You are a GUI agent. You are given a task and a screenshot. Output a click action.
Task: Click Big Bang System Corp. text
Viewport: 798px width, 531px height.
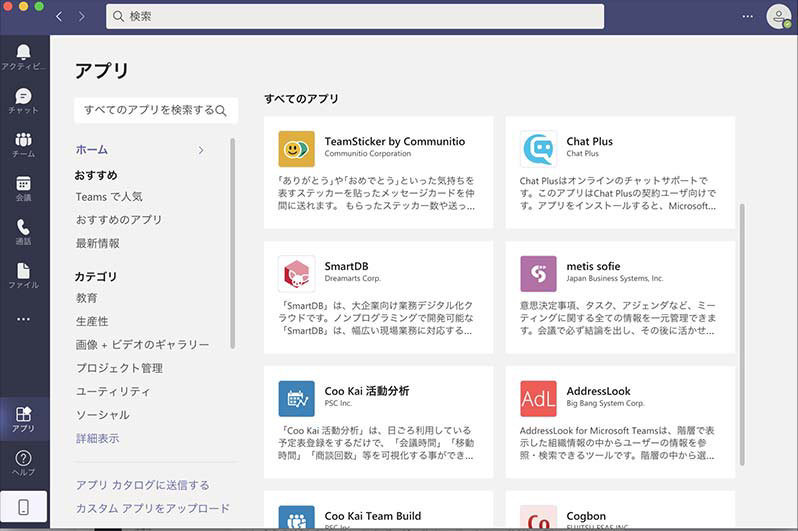605,403
